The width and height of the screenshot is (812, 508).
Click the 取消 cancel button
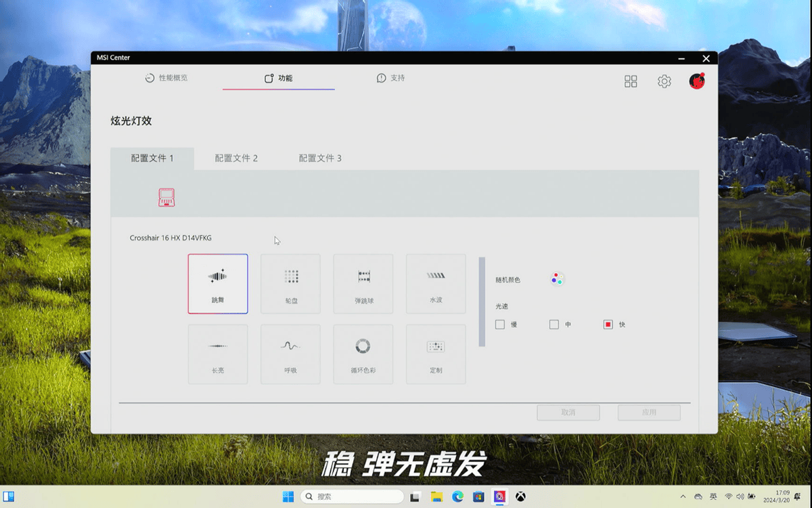pyautogui.click(x=568, y=412)
